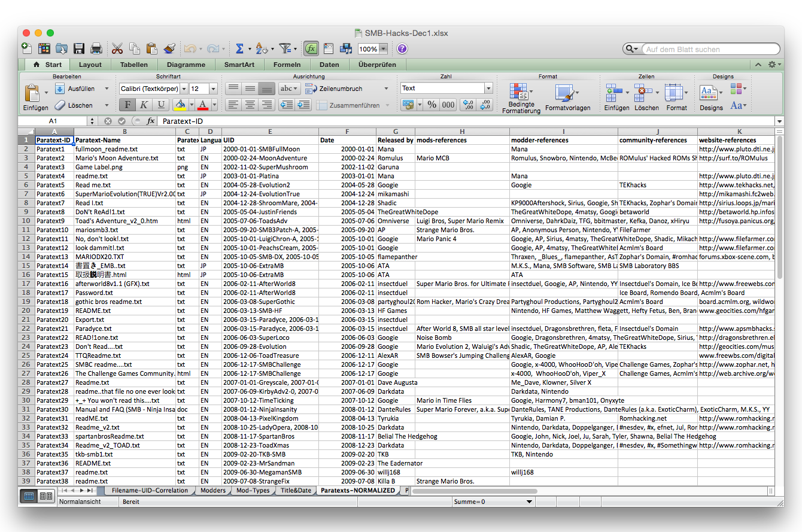Viewport: 802px width, 532px height.
Task: Open help with purple question mark
Action: pyautogui.click(x=402, y=48)
